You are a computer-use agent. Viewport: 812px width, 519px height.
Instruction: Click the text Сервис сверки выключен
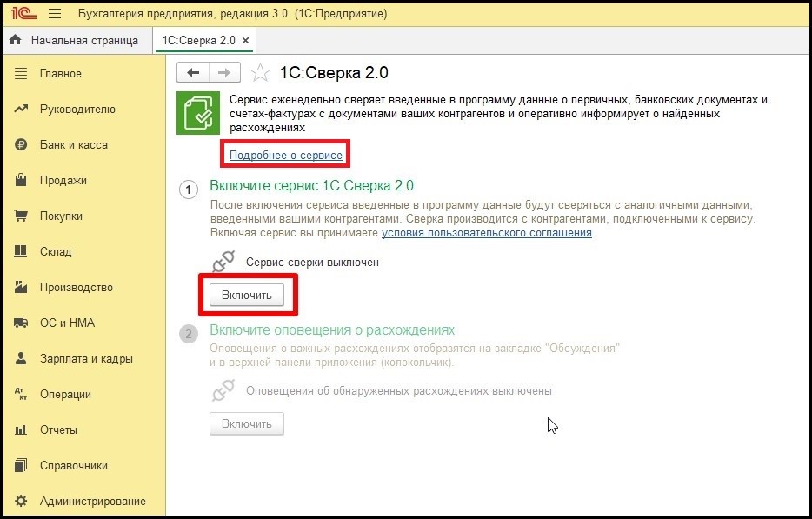coord(312,262)
